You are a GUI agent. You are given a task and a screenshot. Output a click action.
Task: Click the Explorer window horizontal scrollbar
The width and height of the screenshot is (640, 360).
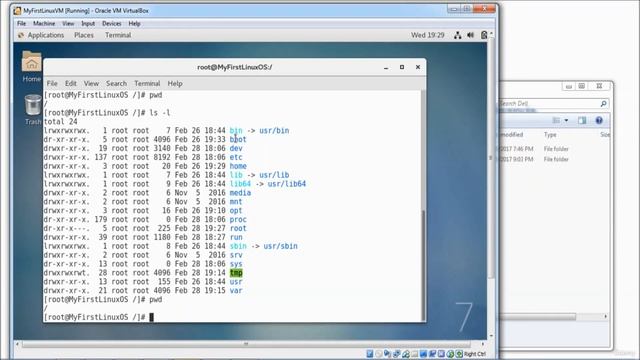click(x=538, y=317)
